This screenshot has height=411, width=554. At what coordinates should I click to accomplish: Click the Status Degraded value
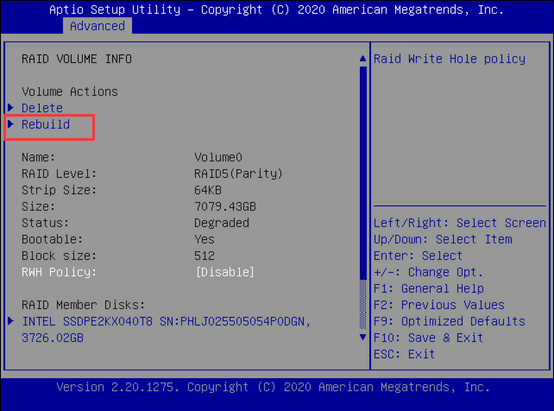click(x=222, y=223)
